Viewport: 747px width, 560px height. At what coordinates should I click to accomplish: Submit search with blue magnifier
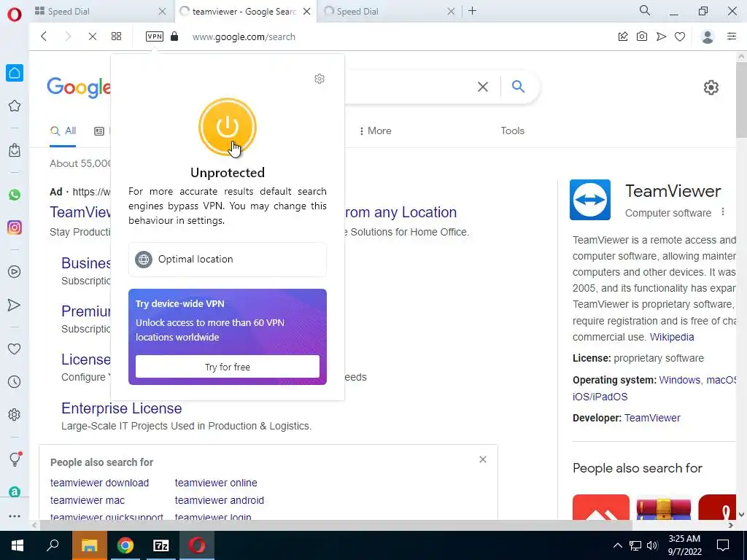519,87
